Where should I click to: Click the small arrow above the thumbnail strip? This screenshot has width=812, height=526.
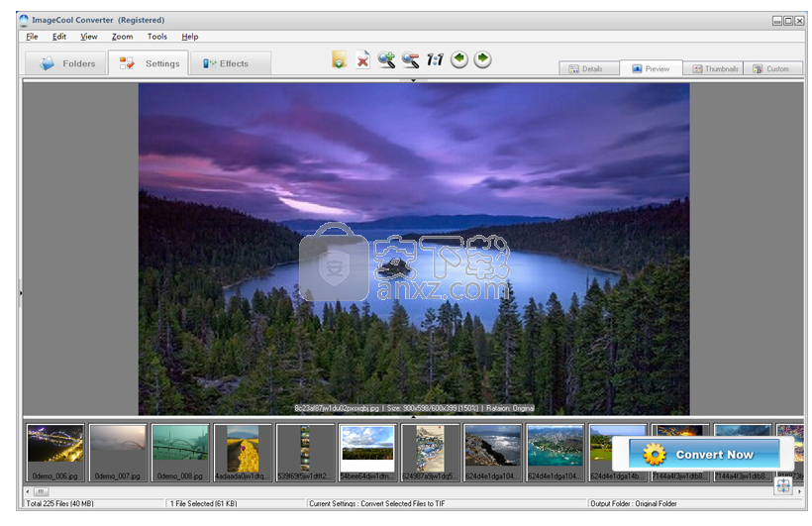(x=413, y=417)
